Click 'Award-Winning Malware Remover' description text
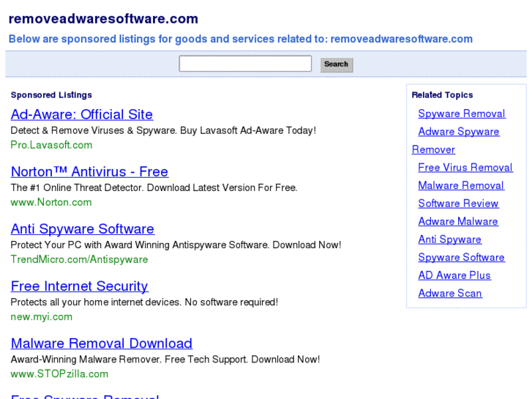 (165, 359)
